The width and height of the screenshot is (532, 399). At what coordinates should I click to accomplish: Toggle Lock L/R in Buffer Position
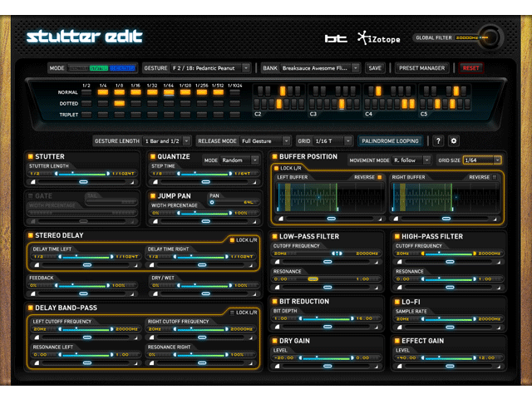pyautogui.click(x=276, y=168)
